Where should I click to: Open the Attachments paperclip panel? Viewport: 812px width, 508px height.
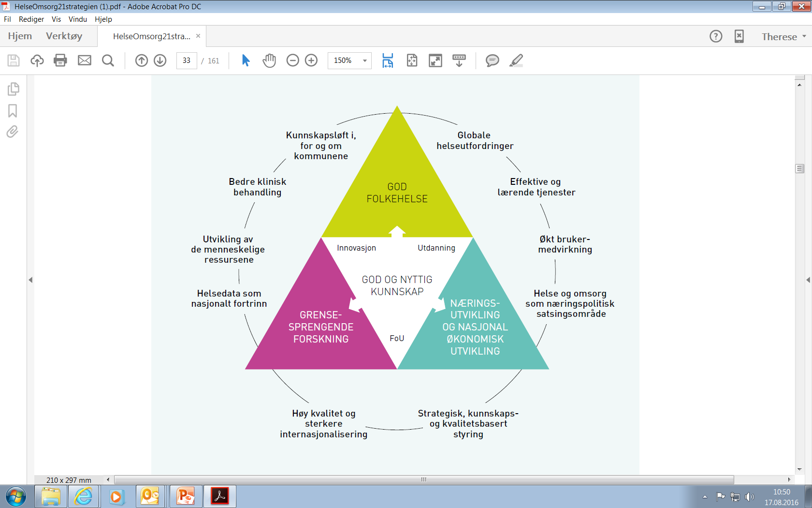(13, 132)
